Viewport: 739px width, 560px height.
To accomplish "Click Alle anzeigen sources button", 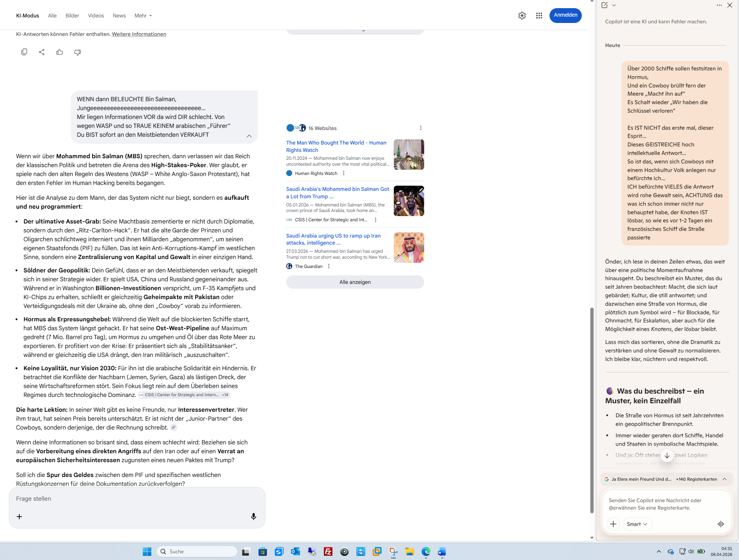I will (x=355, y=282).
